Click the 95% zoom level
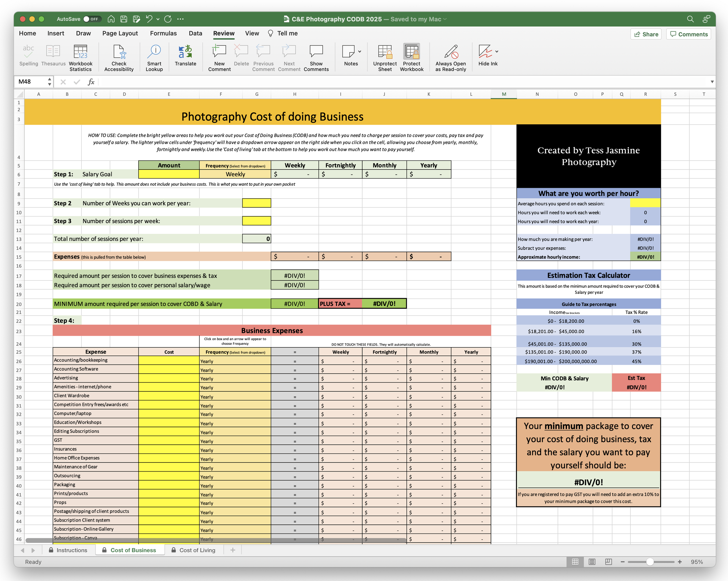The height and width of the screenshot is (581, 728). 697,562
